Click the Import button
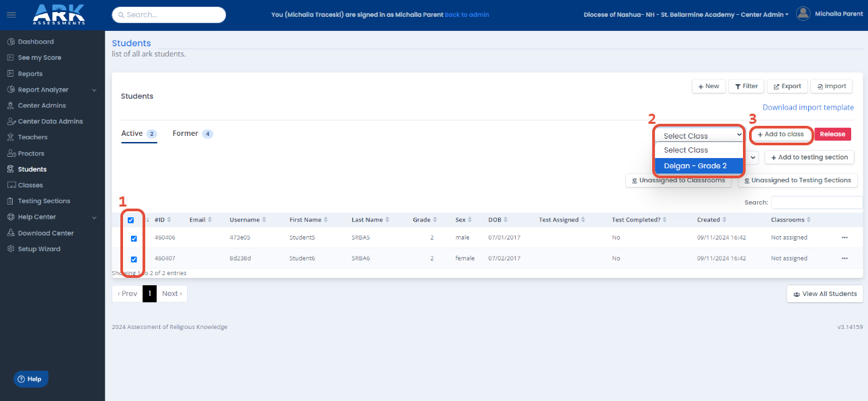 832,86
